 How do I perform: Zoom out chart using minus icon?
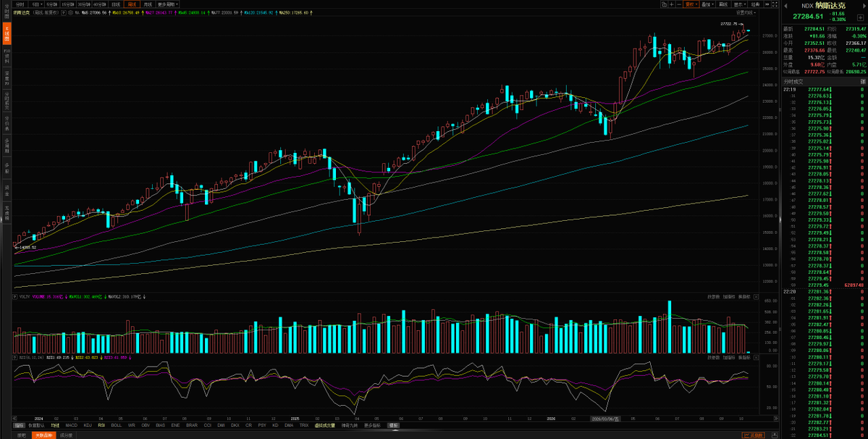[x=678, y=4]
